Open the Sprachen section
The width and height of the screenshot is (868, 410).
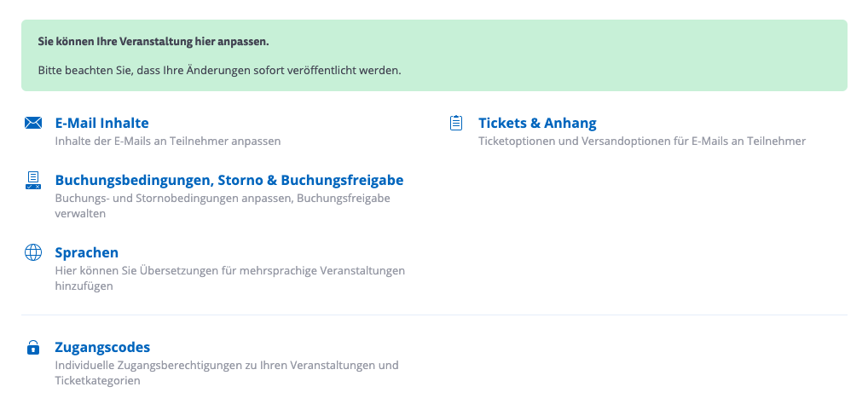[86, 252]
